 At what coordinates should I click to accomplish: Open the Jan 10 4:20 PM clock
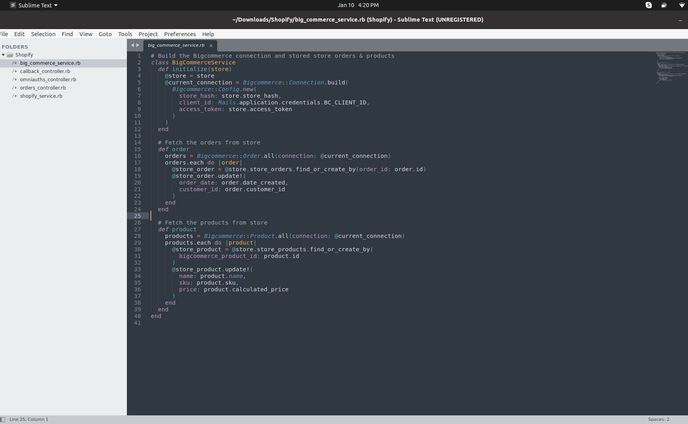pos(358,5)
